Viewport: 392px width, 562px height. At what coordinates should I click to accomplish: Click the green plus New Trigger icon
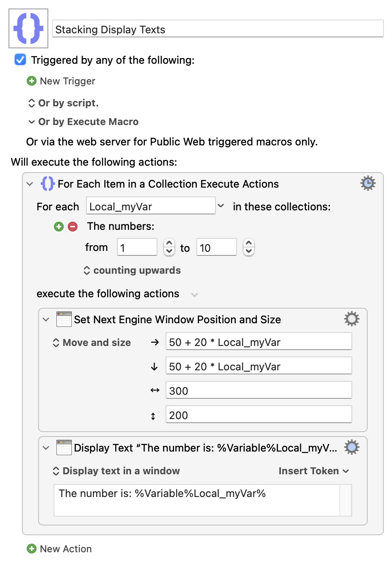click(x=32, y=81)
